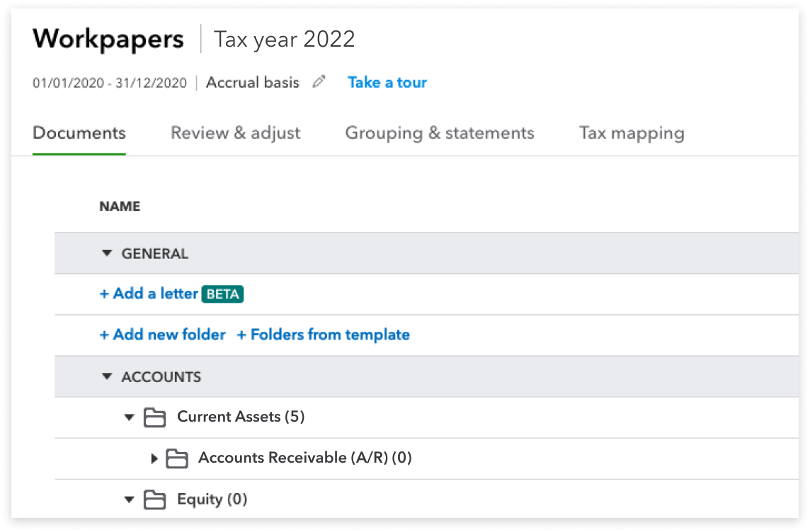Expand the Accounts Receivable (A/R) folder arrow
Viewport: 810px width, 532px height.
tap(154, 458)
